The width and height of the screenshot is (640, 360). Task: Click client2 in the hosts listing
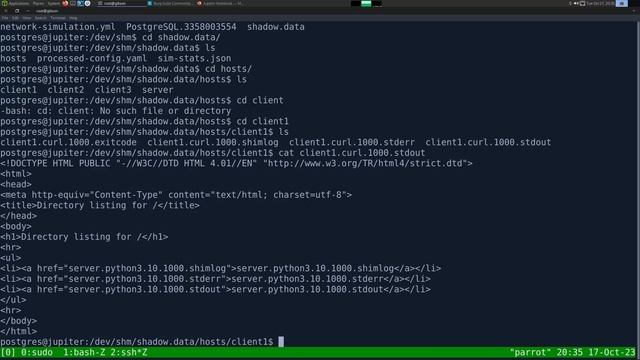point(66,90)
